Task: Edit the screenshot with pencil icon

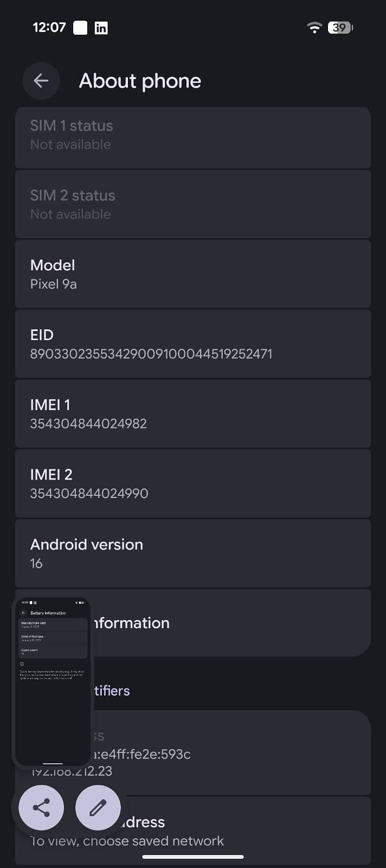Action: (98, 808)
